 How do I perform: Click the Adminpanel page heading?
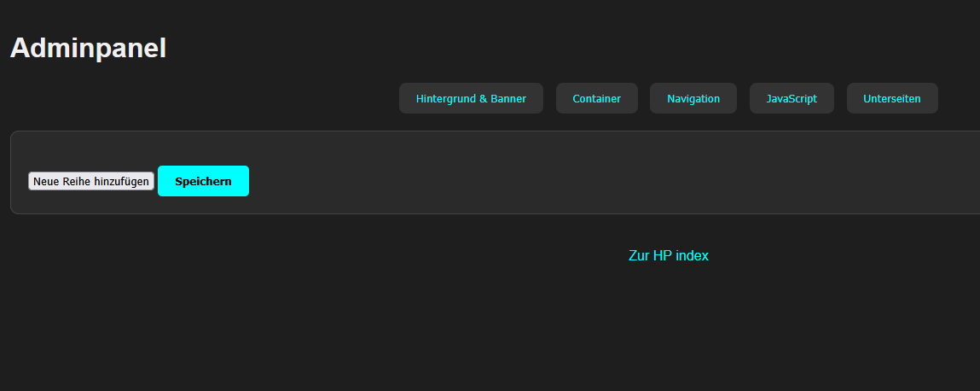(x=88, y=49)
